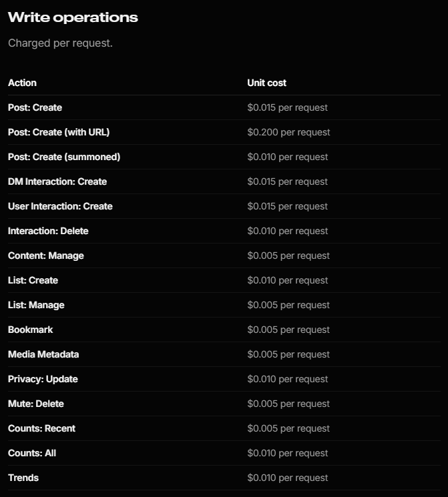Select the Post: Create (summoned) entry
Viewport: 448px width, 497px height.
click(x=64, y=157)
